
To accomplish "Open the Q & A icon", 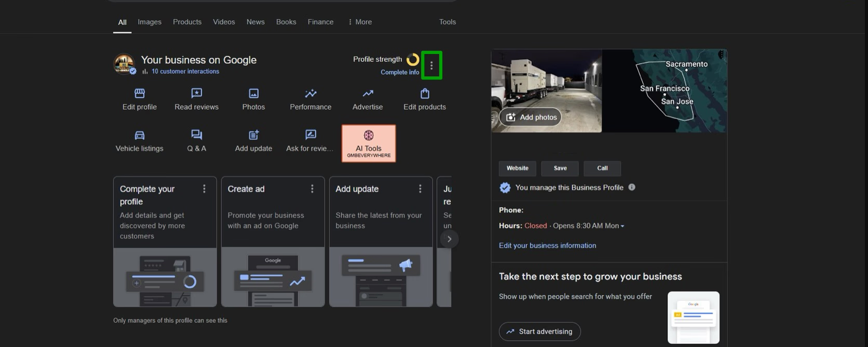I will click(196, 135).
